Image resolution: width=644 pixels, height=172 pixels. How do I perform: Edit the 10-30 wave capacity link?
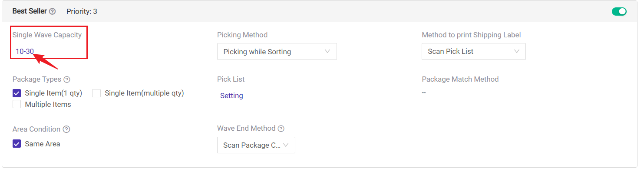coord(25,51)
